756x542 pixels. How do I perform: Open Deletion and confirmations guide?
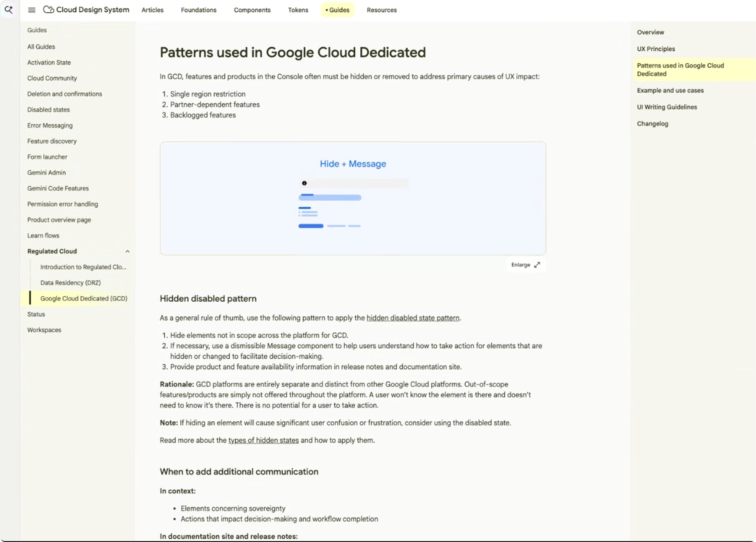click(65, 94)
